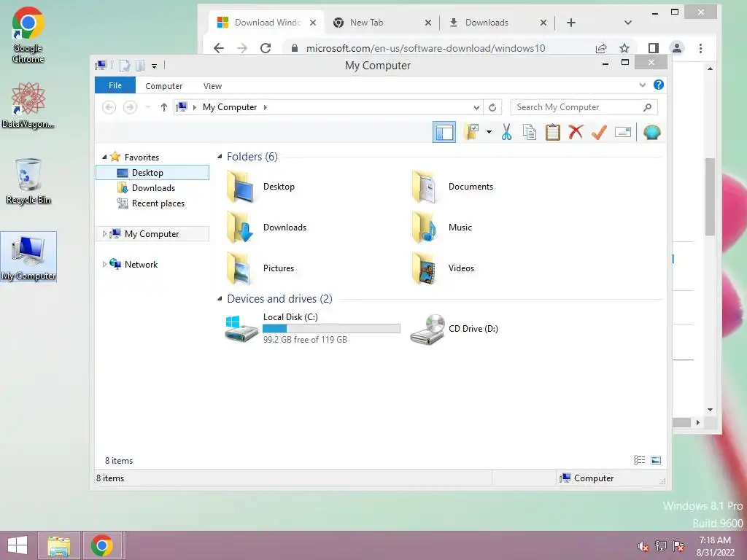
Task: Select CD Drive (D:)
Action: point(454,328)
